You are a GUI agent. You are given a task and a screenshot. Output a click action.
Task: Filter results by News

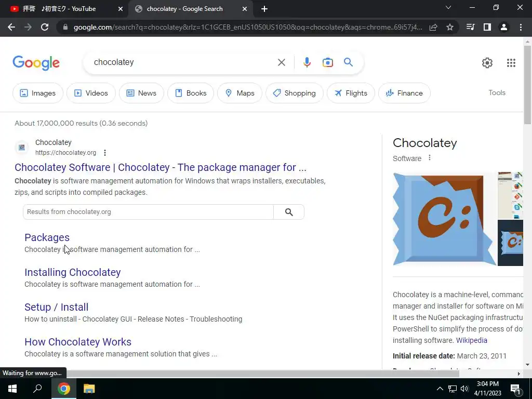[x=141, y=93]
